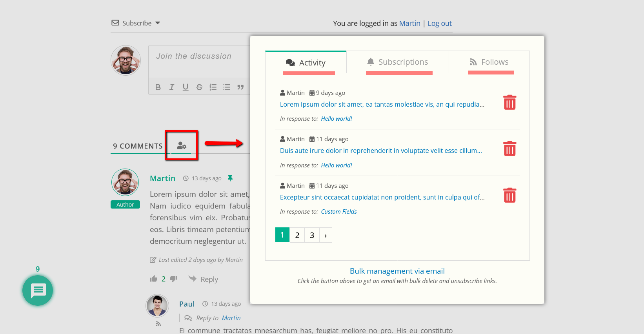This screenshot has height=334, width=644.
Task: Toggle bold formatting in comment editor
Action: [158, 87]
